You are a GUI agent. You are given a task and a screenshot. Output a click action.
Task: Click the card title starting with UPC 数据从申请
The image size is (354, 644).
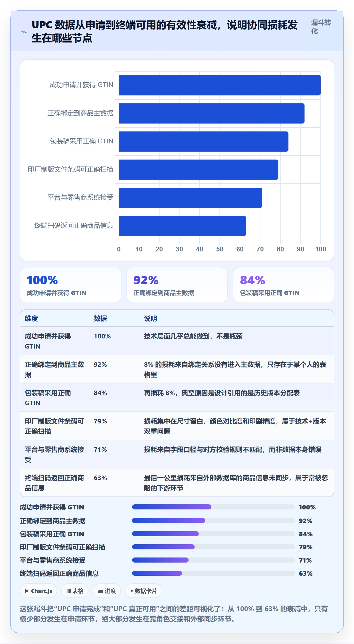pos(165,32)
